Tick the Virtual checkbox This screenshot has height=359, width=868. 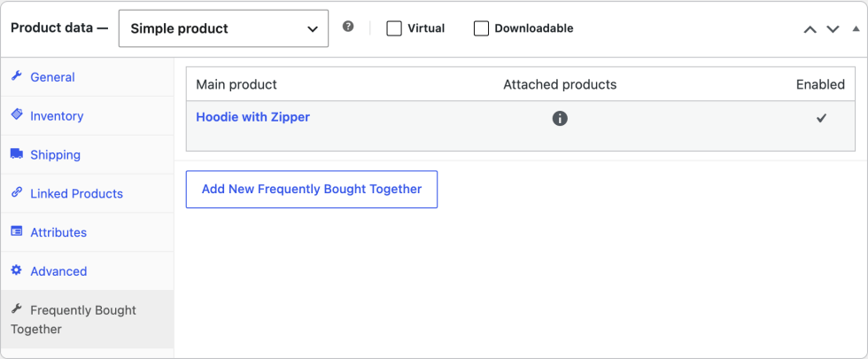point(394,28)
